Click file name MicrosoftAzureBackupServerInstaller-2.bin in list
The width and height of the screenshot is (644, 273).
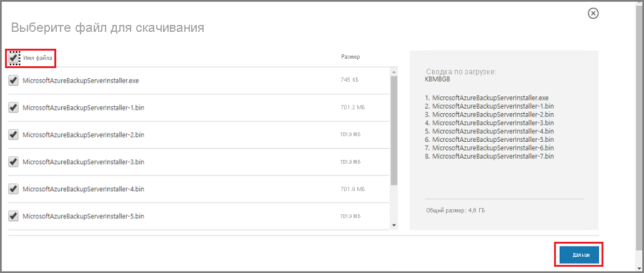[x=83, y=135]
